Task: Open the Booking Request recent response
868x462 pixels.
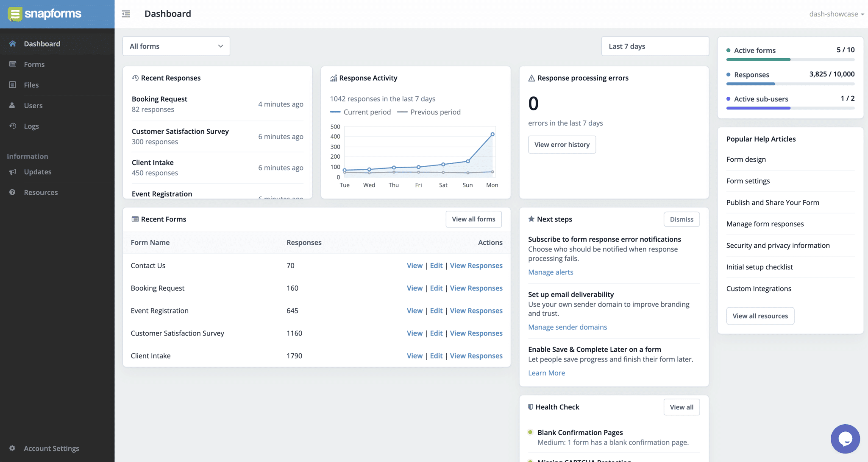Action: [217, 104]
